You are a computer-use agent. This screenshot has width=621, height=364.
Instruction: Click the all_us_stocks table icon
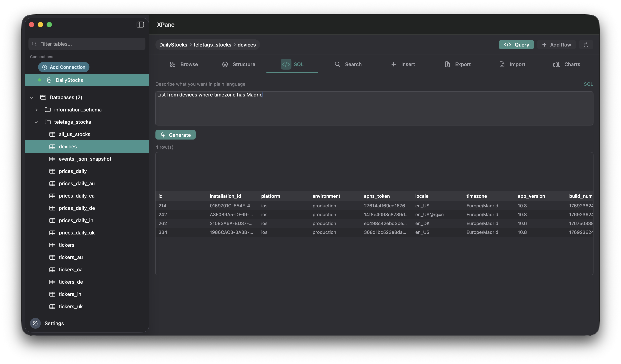click(52, 134)
